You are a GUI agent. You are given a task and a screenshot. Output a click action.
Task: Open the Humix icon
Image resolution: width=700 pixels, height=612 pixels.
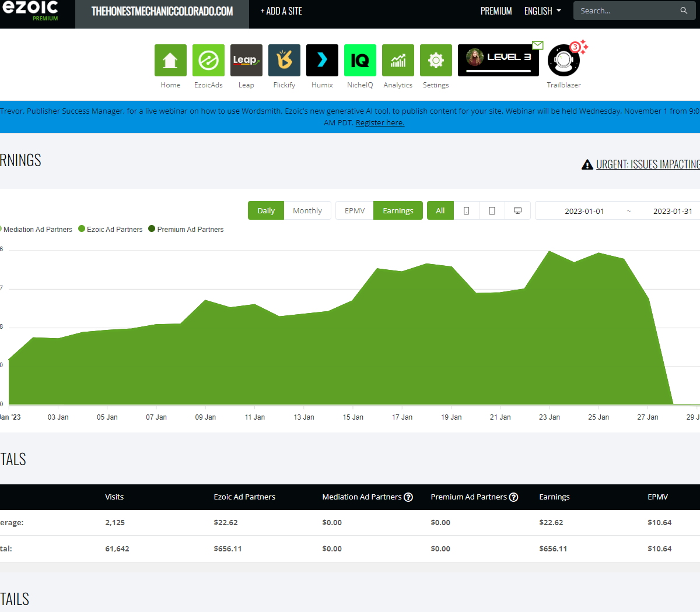(322, 60)
